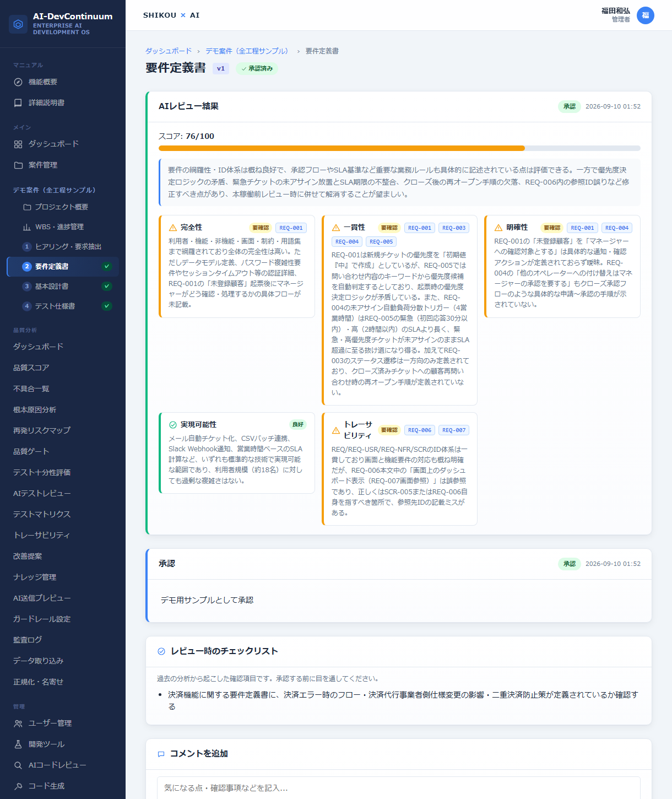This screenshot has width=672, height=799.
Task: Open AI送信プレビュー menu item
Action: [42, 598]
